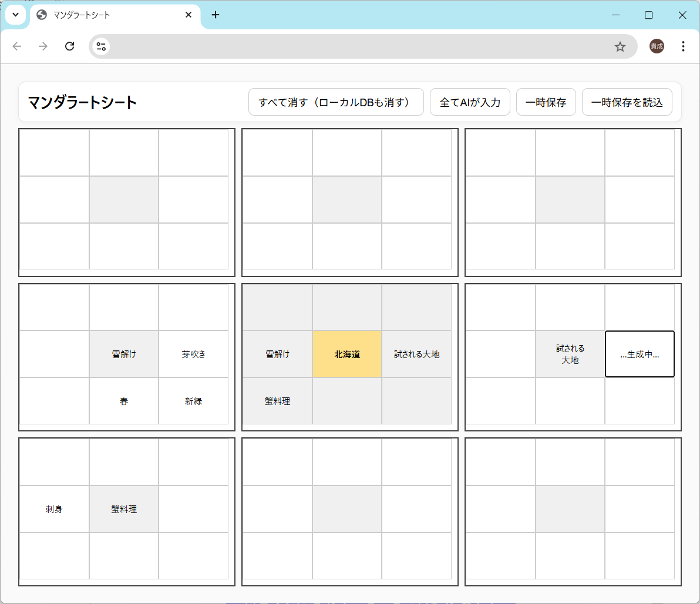Select the yellow 北海道 center cell
Screen dimensions: 700x604
(x=347, y=354)
